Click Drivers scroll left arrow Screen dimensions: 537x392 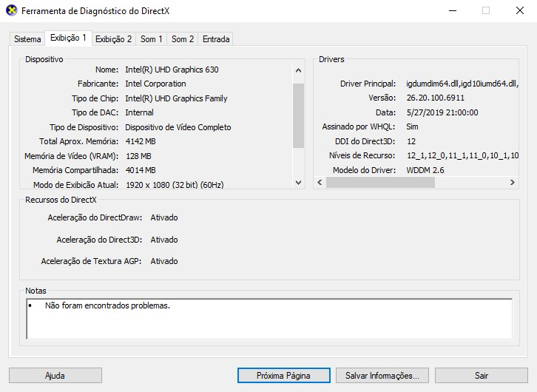pos(320,182)
